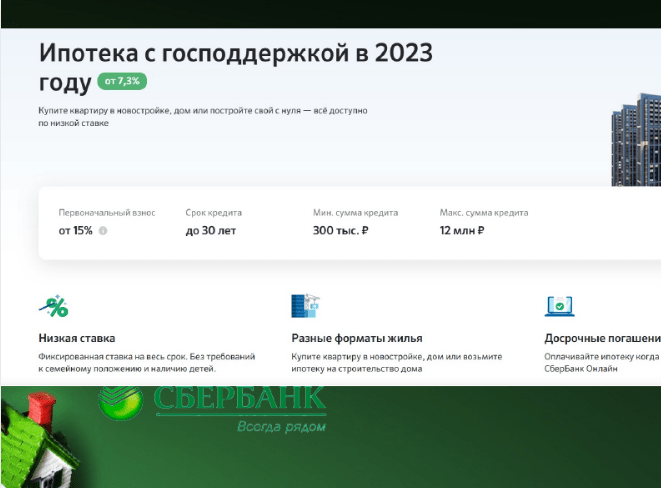This screenshot has width=661, height=488.
Task: Click the 'СберБанк Онлайн' text
Action: 580,369
